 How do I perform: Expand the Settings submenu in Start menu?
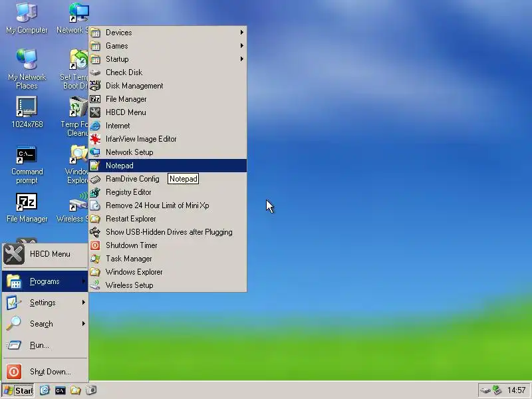pyautogui.click(x=45, y=303)
